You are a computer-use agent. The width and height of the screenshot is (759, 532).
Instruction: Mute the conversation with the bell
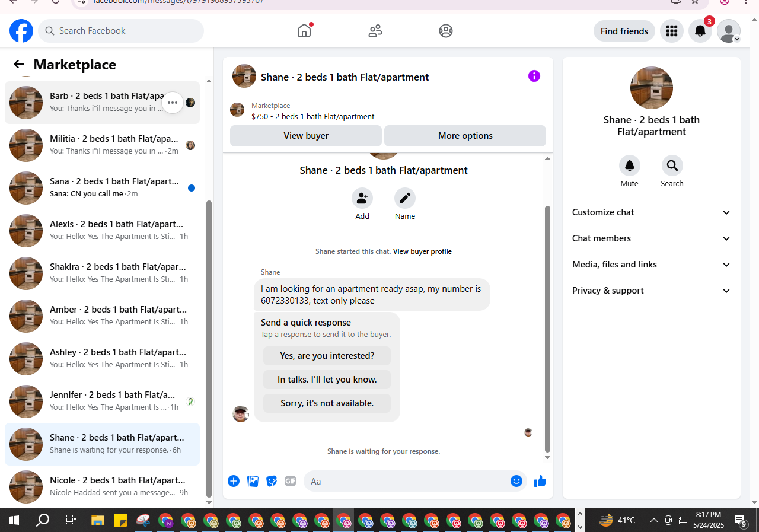tap(630, 165)
